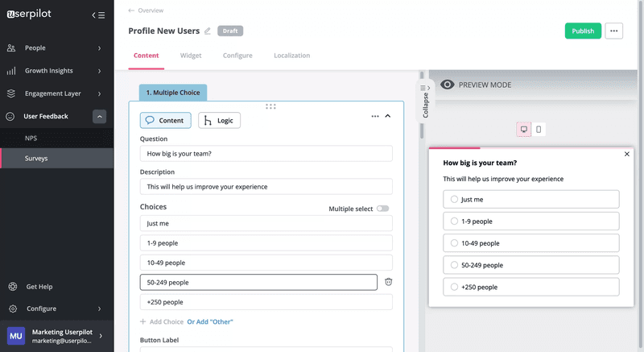Select 'Just me' radio in preview

tap(454, 199)
